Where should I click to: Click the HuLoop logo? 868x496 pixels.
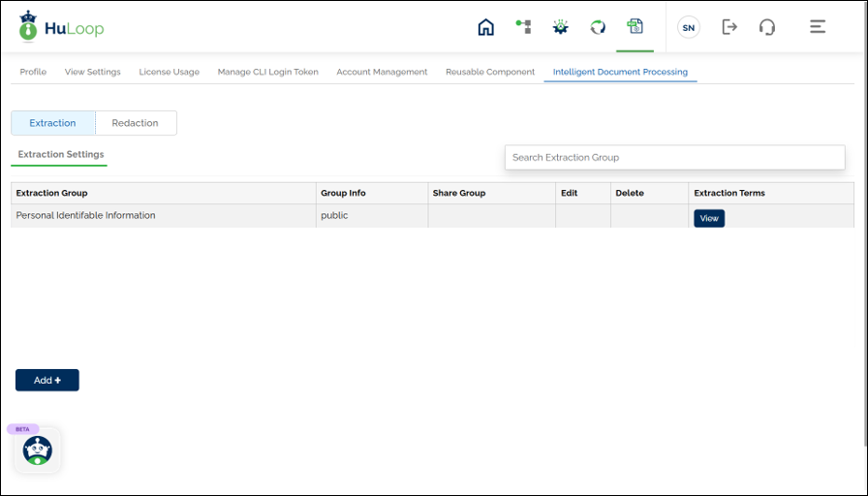coord(60,28)
